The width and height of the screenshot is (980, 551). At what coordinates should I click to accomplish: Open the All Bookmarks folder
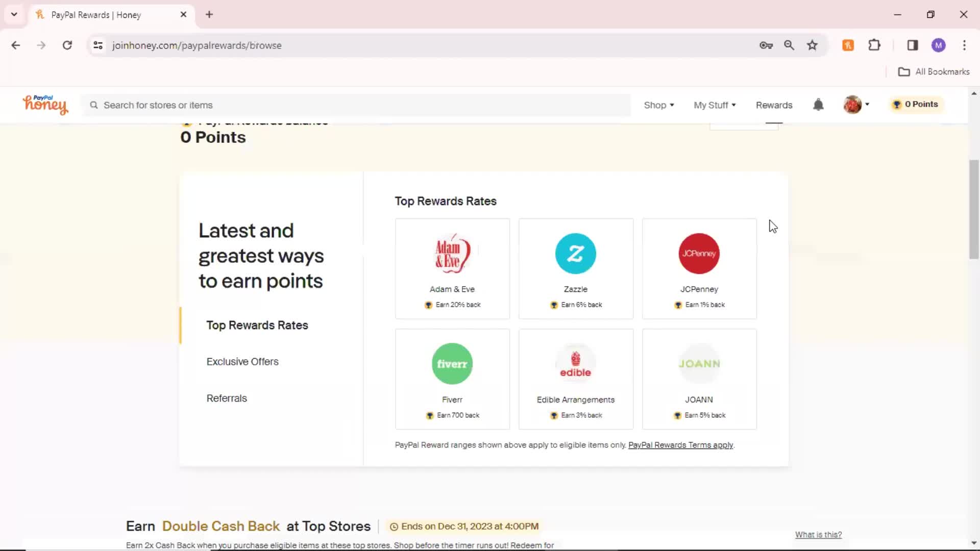coord(934,71)
